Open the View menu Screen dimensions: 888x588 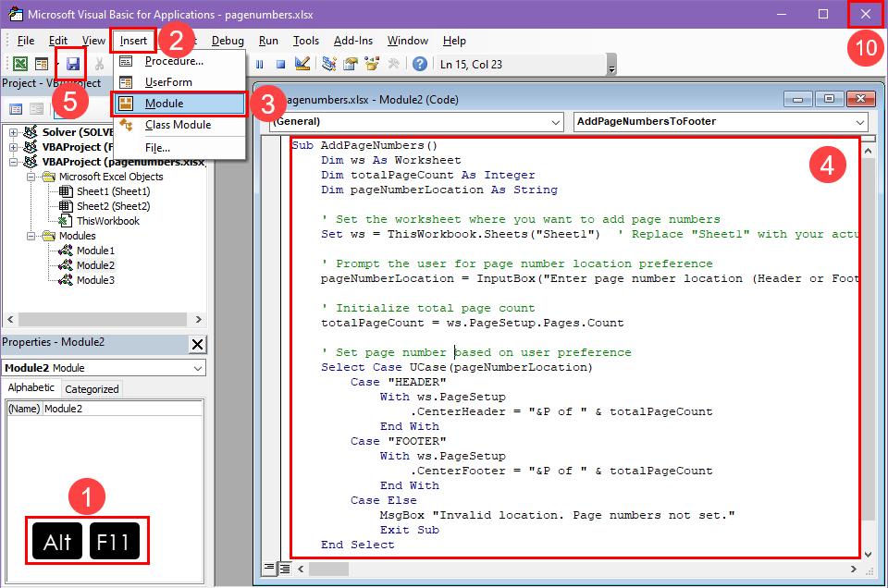(x=93, y=41)
